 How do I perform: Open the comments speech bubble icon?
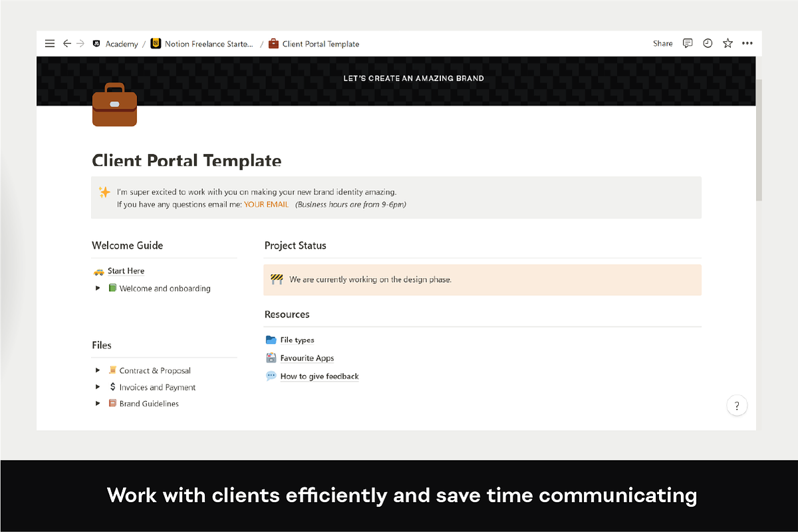[688, 43]
